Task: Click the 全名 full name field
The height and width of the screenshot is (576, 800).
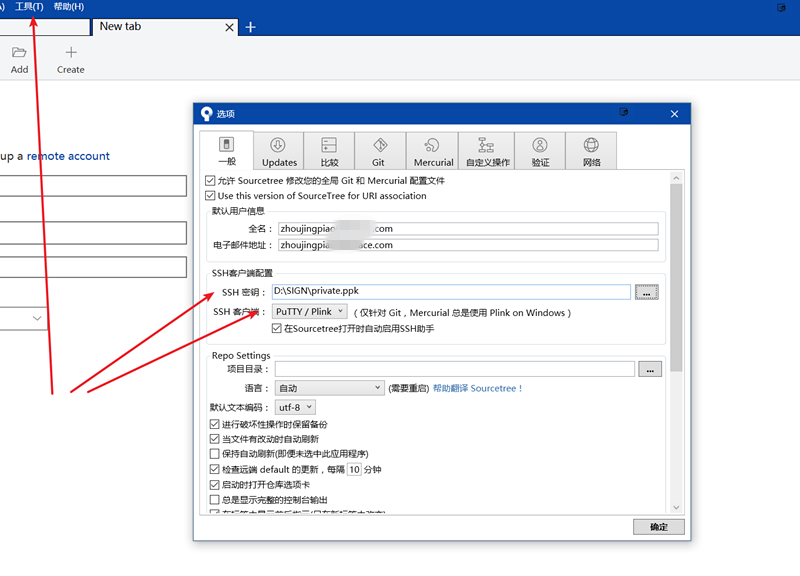Action: click(x=468, y=229)
